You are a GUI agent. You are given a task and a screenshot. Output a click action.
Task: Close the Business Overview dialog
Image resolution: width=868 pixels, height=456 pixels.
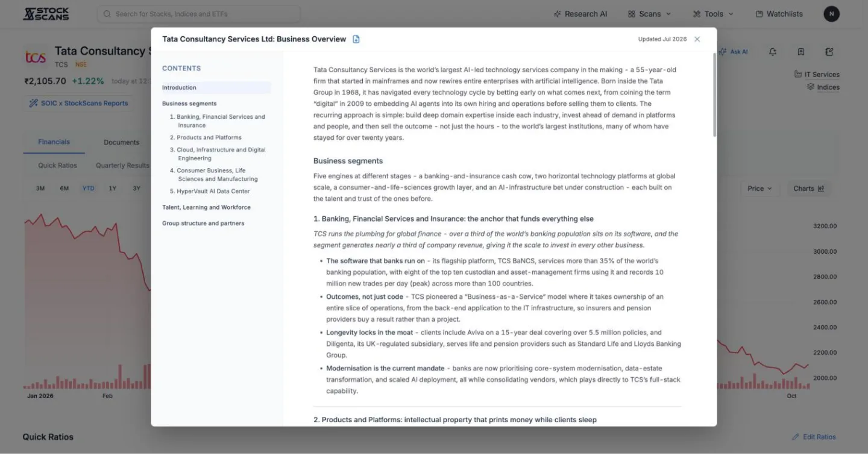pos(697,39)
